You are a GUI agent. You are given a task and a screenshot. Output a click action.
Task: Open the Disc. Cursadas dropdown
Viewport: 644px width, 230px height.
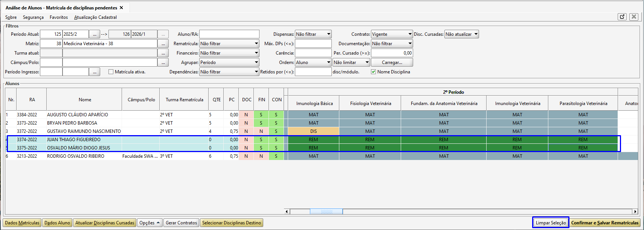476,34
